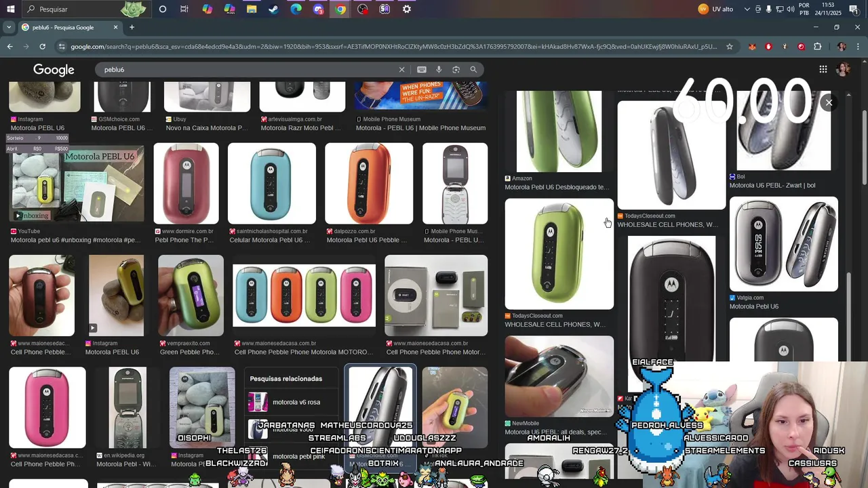868x488 pixels.
Task: Search by image with the Lens icon
Action: [456, 70]
